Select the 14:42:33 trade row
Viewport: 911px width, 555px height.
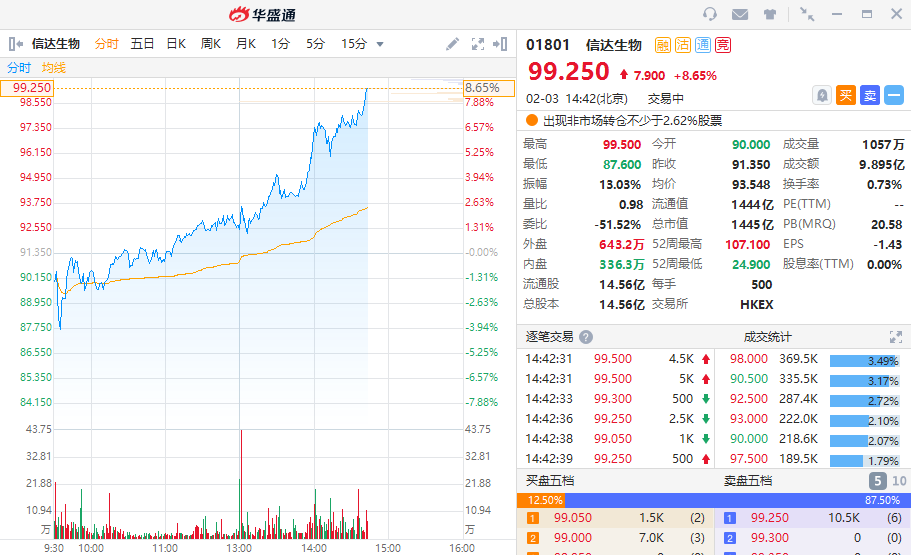(618, 399)
